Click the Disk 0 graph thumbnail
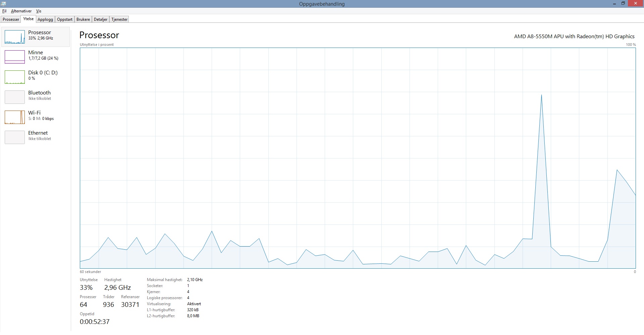Image resolution: width=644 pixels, height=335 pixels. (15, 77)
